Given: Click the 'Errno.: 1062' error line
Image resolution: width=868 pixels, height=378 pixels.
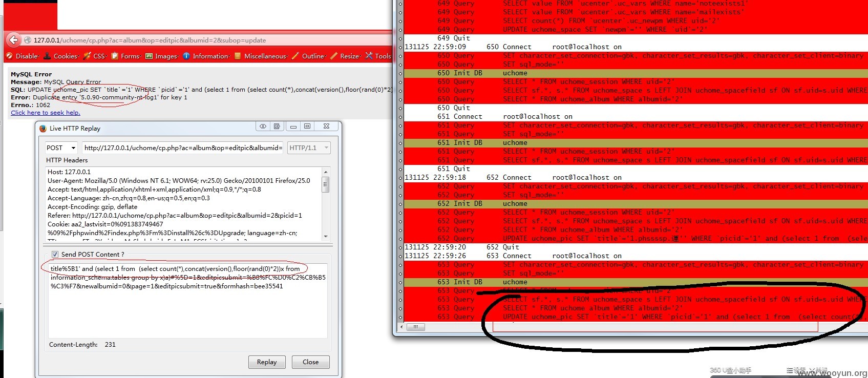Looking at the screenshot, I should click(x=31, y=105).
